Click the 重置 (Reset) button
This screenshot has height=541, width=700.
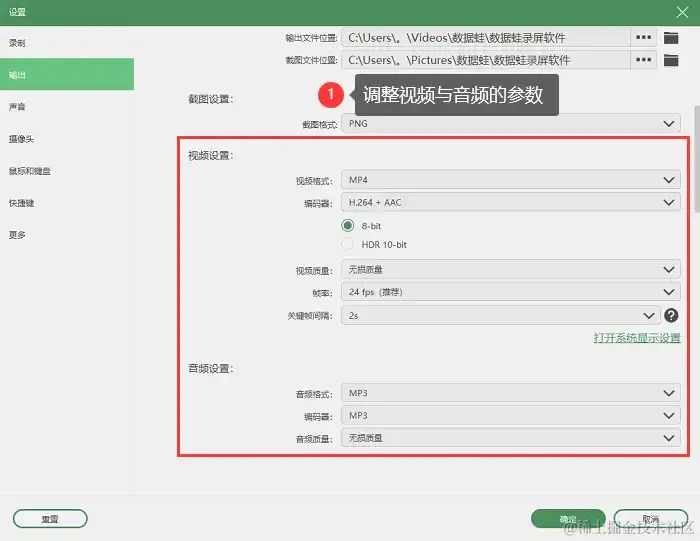click(x=50, y=519)
